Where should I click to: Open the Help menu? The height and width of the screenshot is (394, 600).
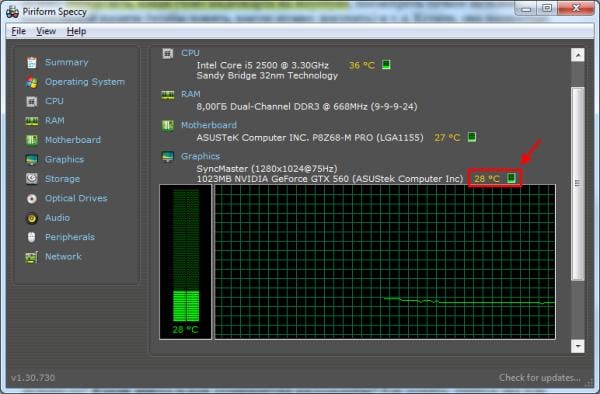click(76, 31)
